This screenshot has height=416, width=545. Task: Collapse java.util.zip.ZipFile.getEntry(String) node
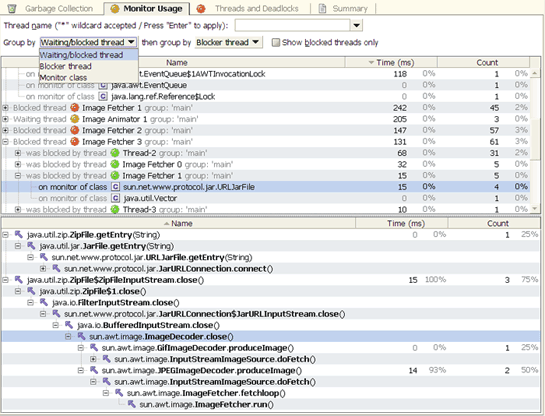[x=5, y=235]
